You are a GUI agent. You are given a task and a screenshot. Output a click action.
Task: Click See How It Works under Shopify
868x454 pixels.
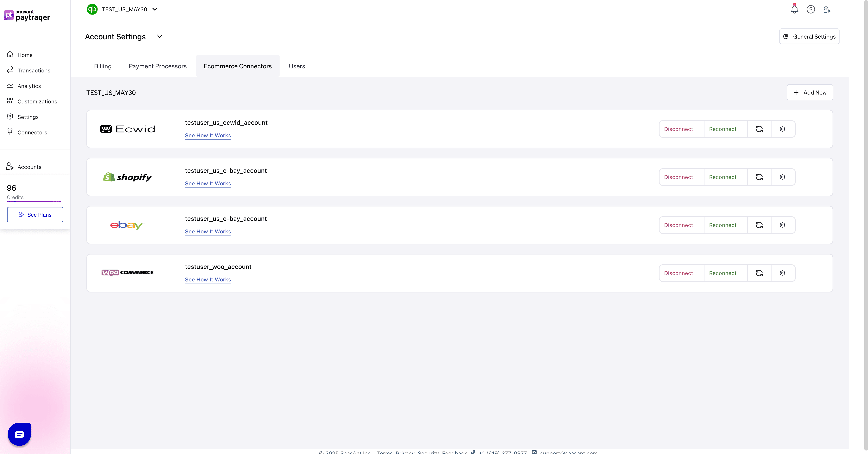pyautogui.click(x=208, y=184)
